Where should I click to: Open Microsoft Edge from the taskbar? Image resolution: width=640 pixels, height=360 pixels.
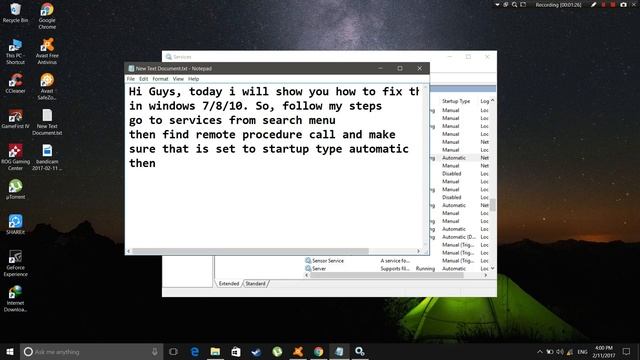[x=195, y=351]
